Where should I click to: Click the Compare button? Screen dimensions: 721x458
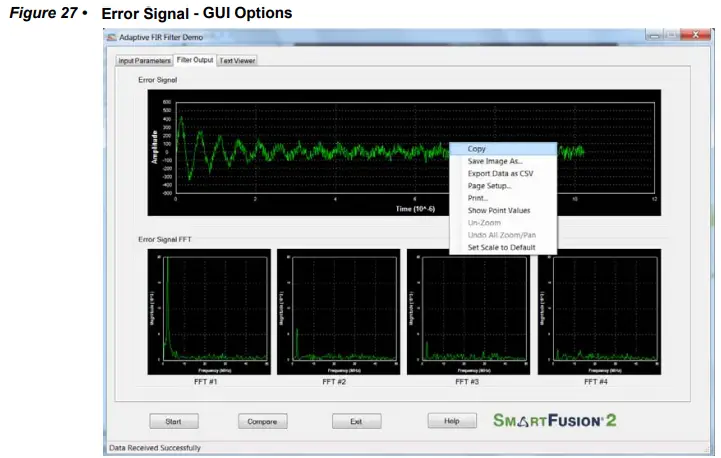(x=263, y=421)
